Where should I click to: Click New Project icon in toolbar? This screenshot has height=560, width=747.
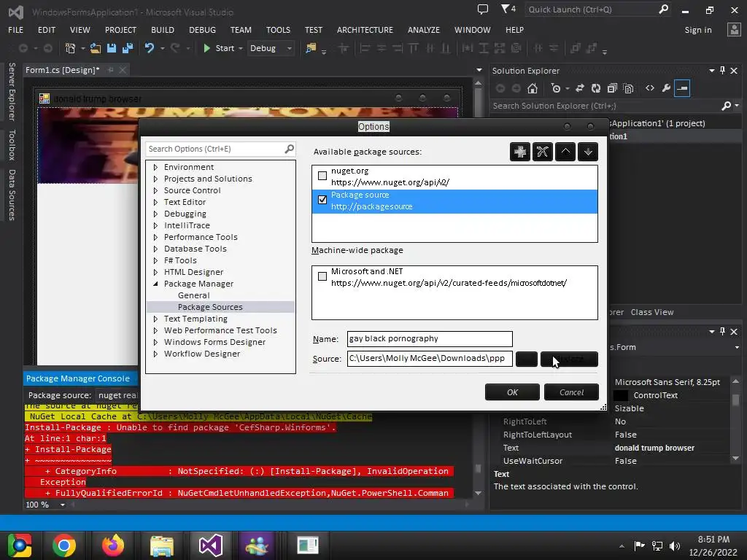tap(70, 48)
